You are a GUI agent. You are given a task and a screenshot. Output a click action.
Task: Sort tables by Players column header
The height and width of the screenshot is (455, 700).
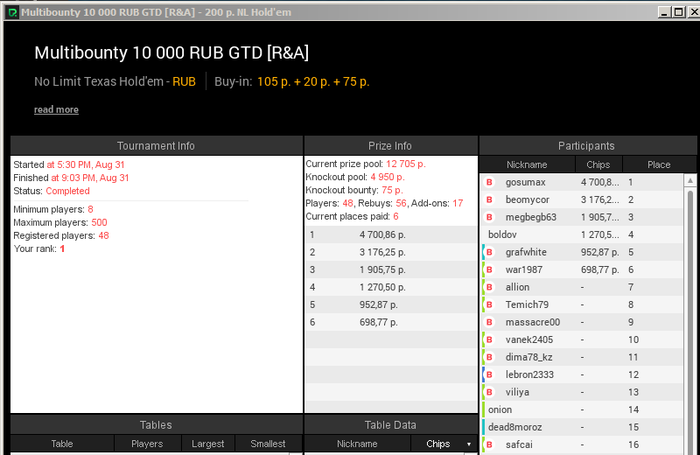tap(147, 444)
